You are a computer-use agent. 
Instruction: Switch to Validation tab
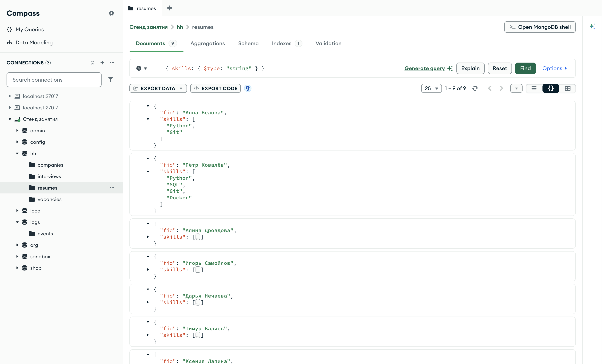[328, 43]
